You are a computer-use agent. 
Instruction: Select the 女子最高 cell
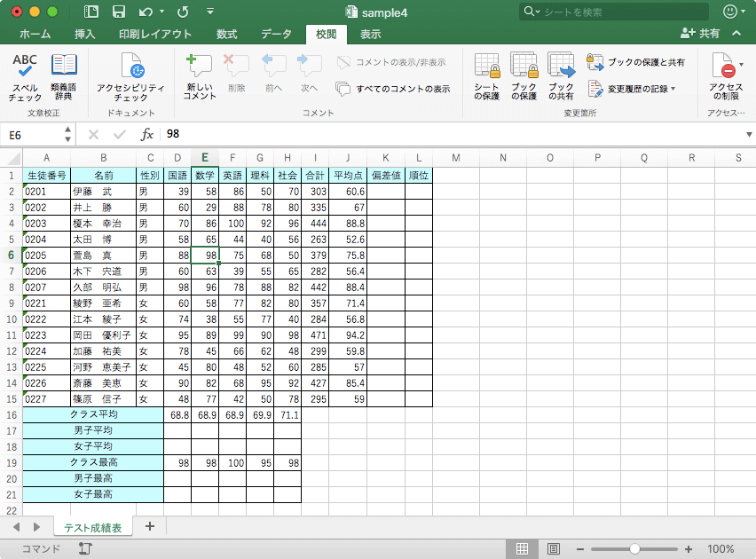pos(93,494)
